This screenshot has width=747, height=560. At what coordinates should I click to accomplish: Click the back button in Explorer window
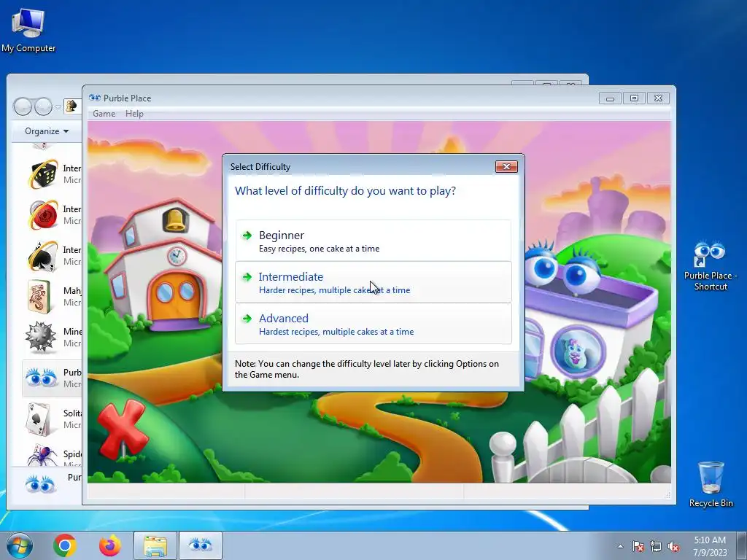(x=23, y=106)
